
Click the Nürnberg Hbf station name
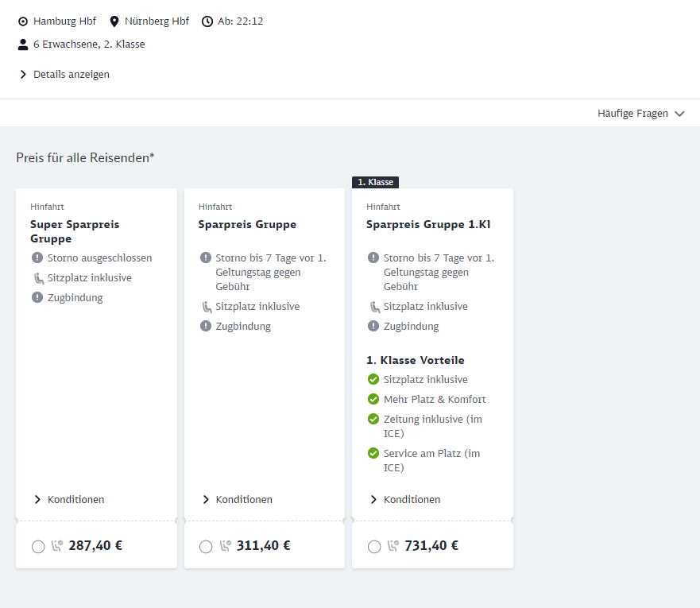(157, 21)
